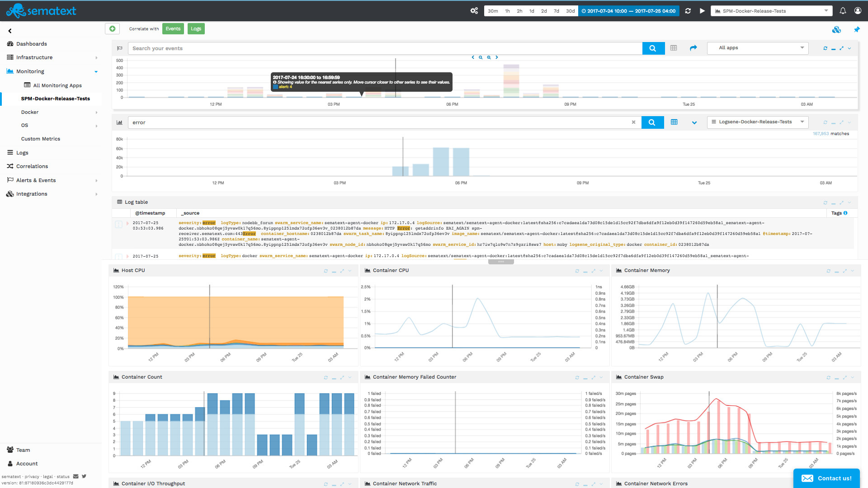The height and width of the screenshot is (488, 868).
Task: Run the error log search
Action: pyautogui.click(x=652, y=122)
